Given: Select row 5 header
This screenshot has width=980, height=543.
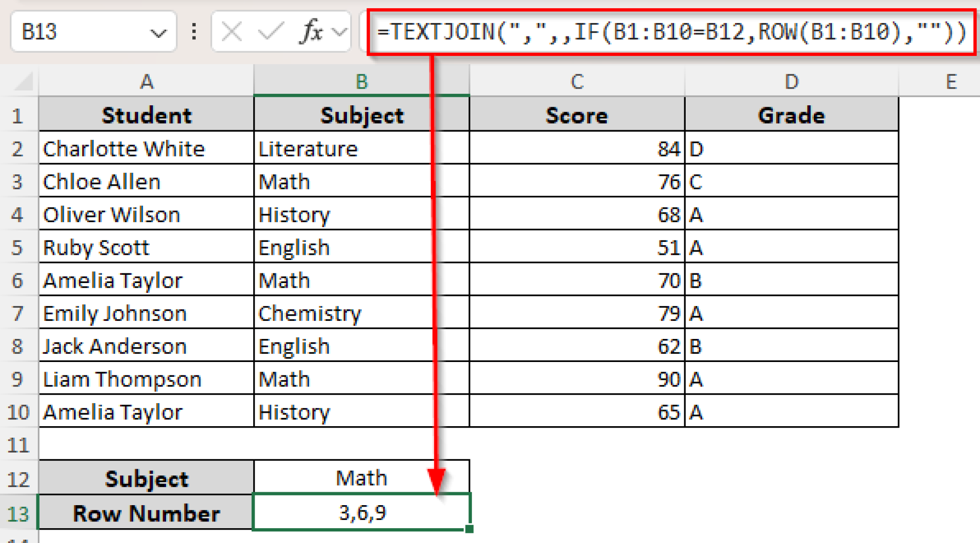Looking at the screenshot, I should (17, 248).
